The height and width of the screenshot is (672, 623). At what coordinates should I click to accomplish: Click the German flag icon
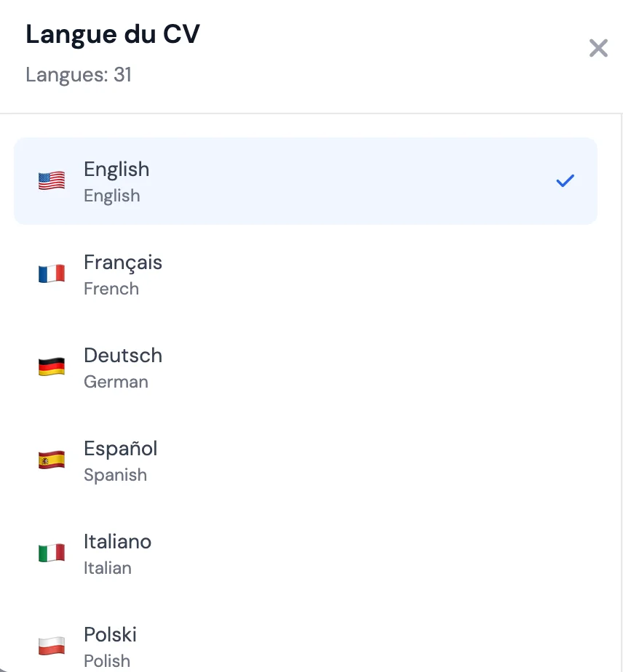pyautogui.click(x=51, y=366)
